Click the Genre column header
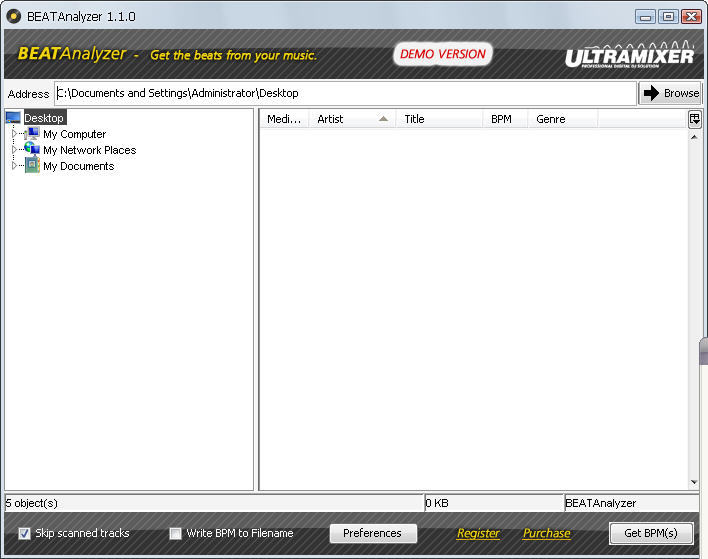The height and width of the screenshot is (559, 708). (x=563, y=119)
